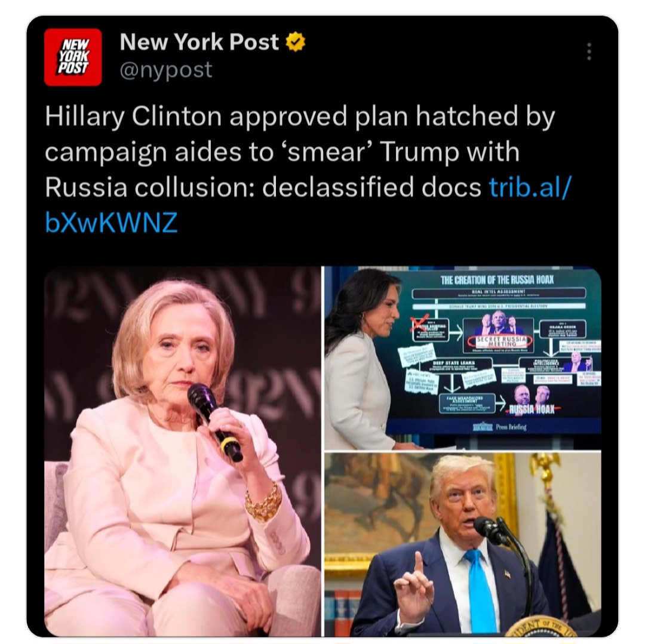645x644 pixels.
Task: Click the 'bXwKWNZ' link continuation
Action: click(111, 223)
